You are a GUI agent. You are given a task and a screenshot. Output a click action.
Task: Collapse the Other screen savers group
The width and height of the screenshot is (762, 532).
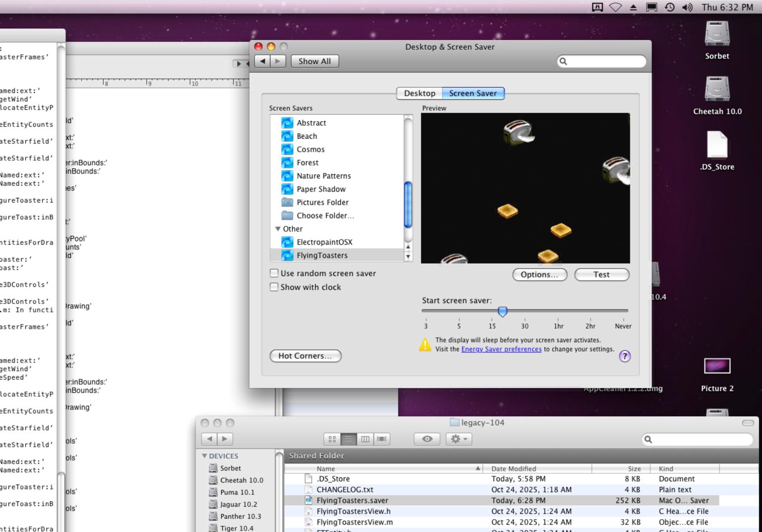tap(278, 229)
